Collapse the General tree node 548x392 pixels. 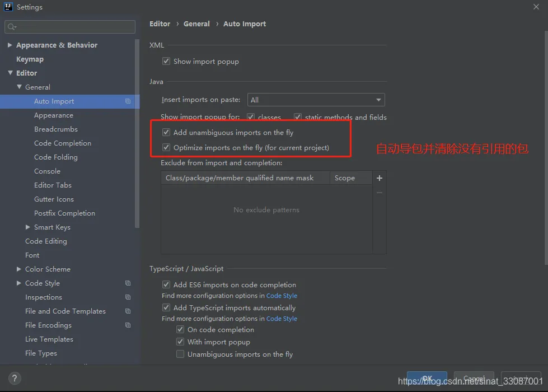click(19, 87)
